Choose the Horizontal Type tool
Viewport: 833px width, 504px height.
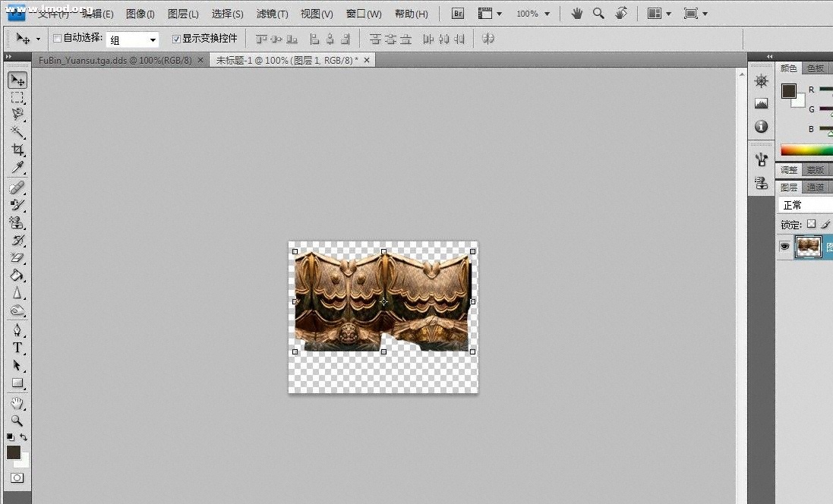point(17,348)
